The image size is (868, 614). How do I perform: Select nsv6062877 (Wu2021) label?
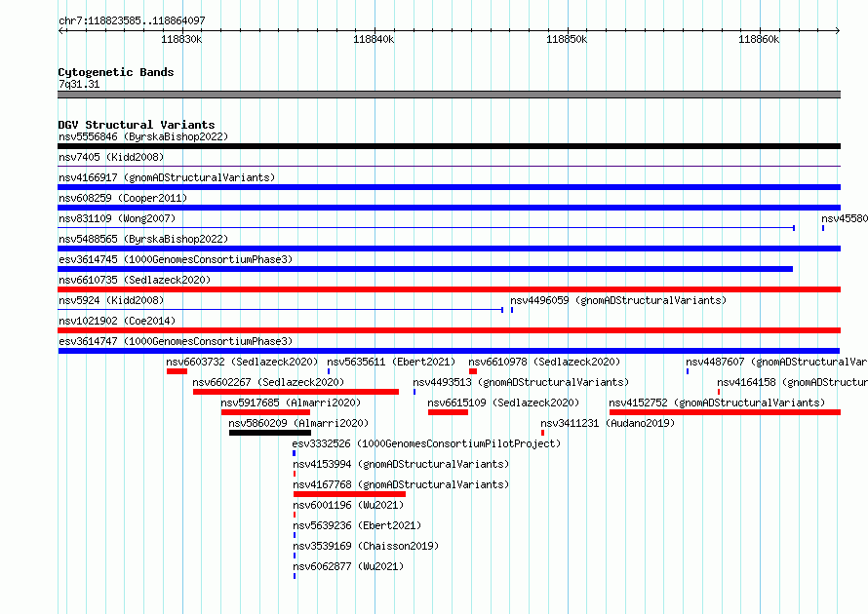pyautogui.click(x=348, y=566)
